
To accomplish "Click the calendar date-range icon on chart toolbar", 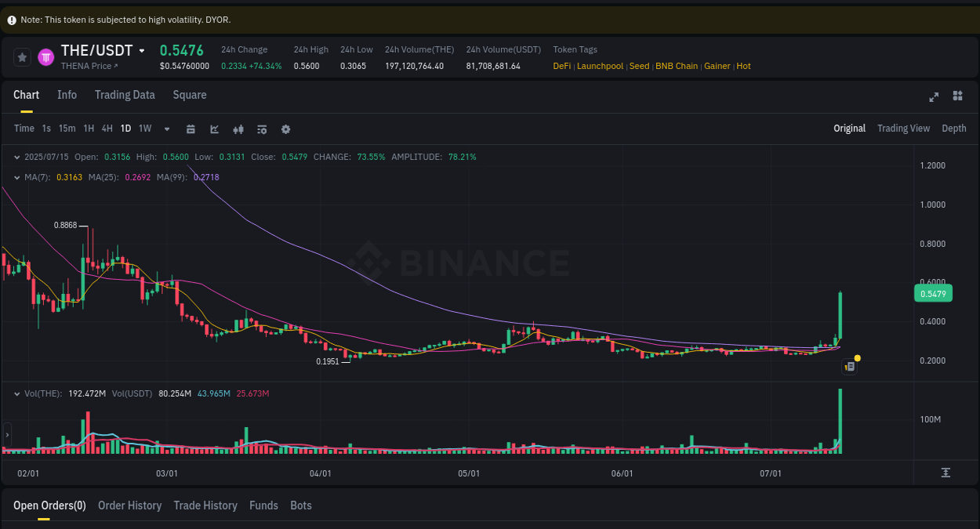I will [191, 129].
